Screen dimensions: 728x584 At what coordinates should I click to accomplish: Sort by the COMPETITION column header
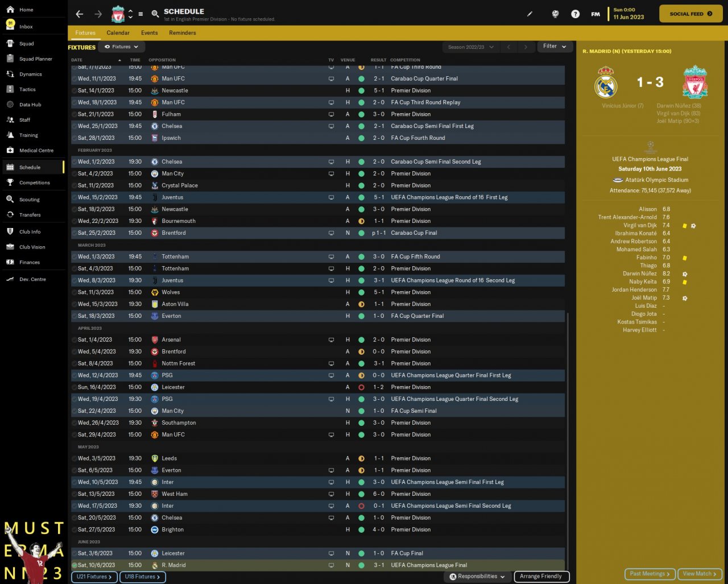pos(405,60)
